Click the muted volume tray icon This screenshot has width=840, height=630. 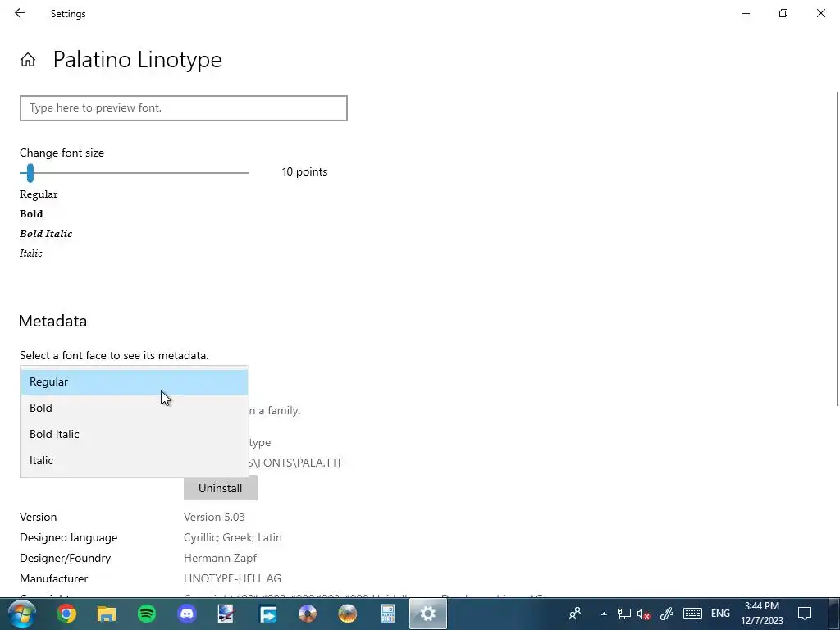pos(643,614)
